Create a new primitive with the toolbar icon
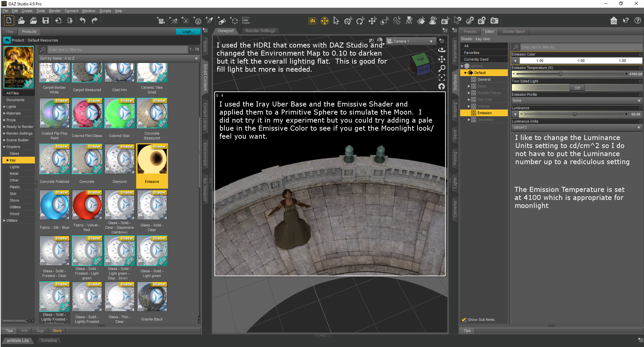The image size is (644, 347). (222, 21)
